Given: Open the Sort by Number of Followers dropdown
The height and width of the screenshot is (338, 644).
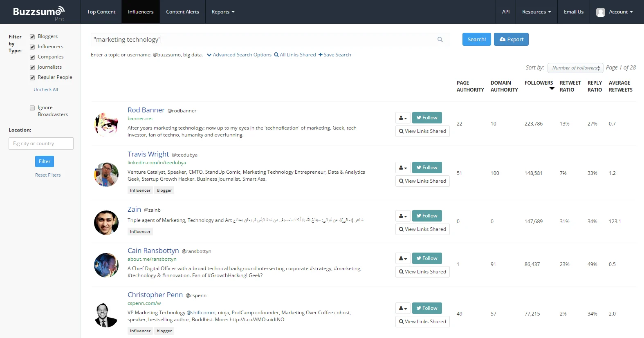Looking at the screenshot, I should pos(575,68).
